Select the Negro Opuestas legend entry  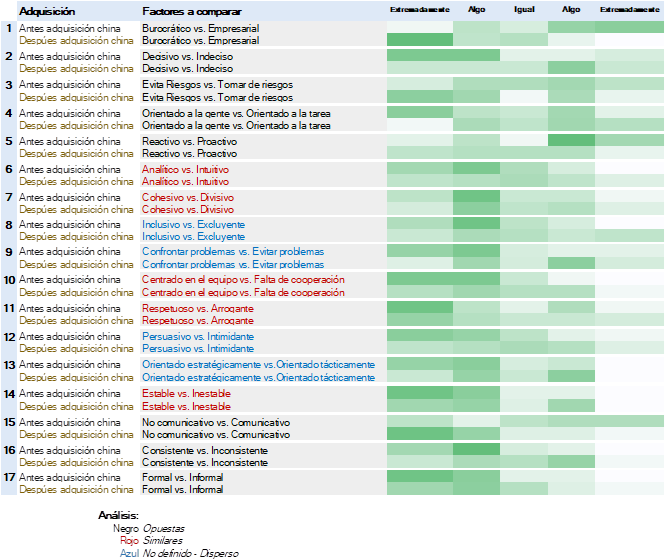tap(148, 528)
